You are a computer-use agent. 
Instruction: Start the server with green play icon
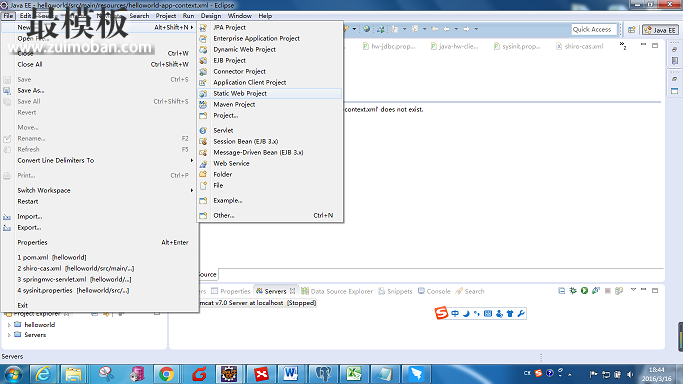[x=584, y=291]
